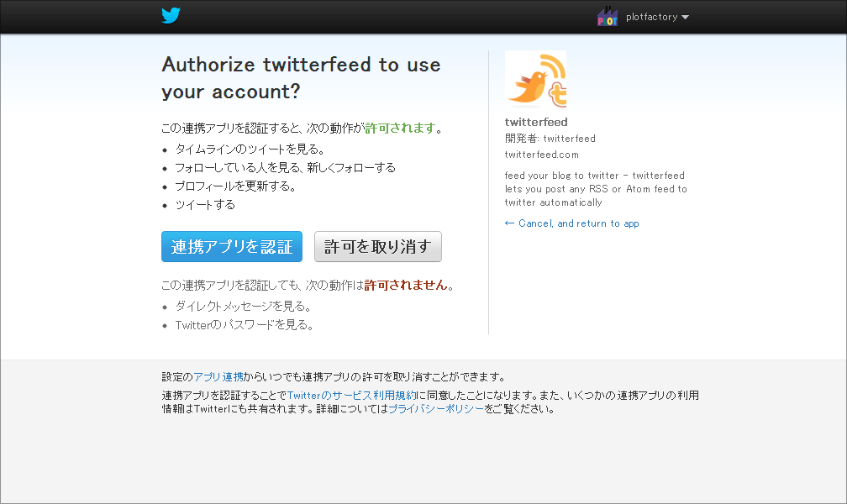Click the ツイートする bullet item
Screen dimensions: 847x504
205,205
